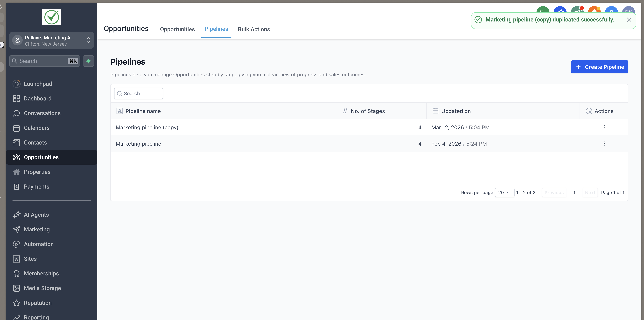Open AI Agents section
The width and height of the screenshot is (644, 320).
pyautogui.click(x=36, y=215)
